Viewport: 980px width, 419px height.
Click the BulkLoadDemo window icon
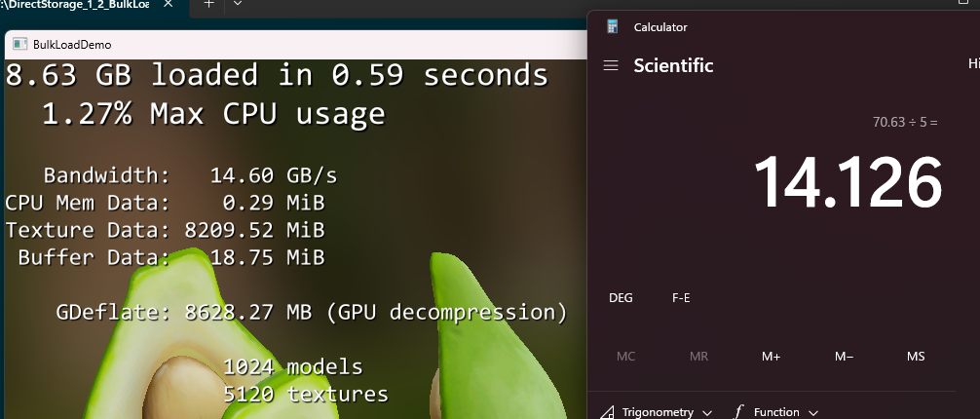[x=20, y=44]
